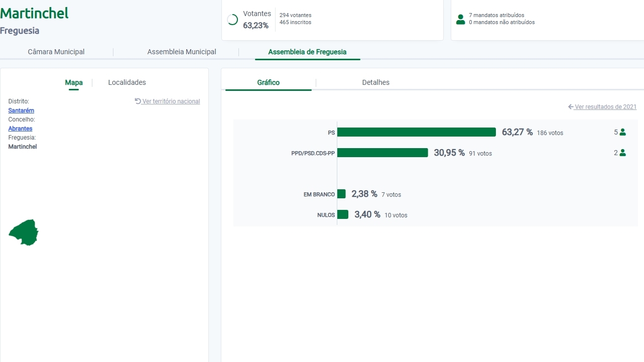Click the NULOS votes bar
Image resolution: width=644 pixels, height=362 pixels.
point(343,214)
